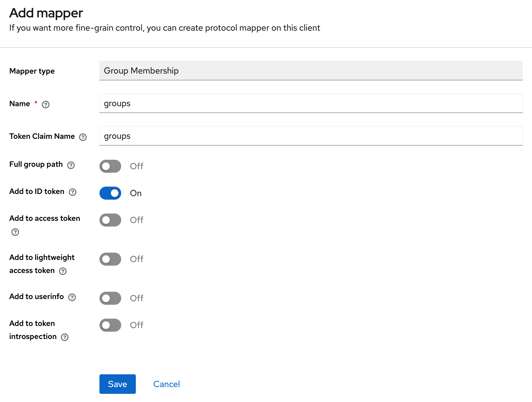Click Full group path help icon

click(x=71, y=165)
